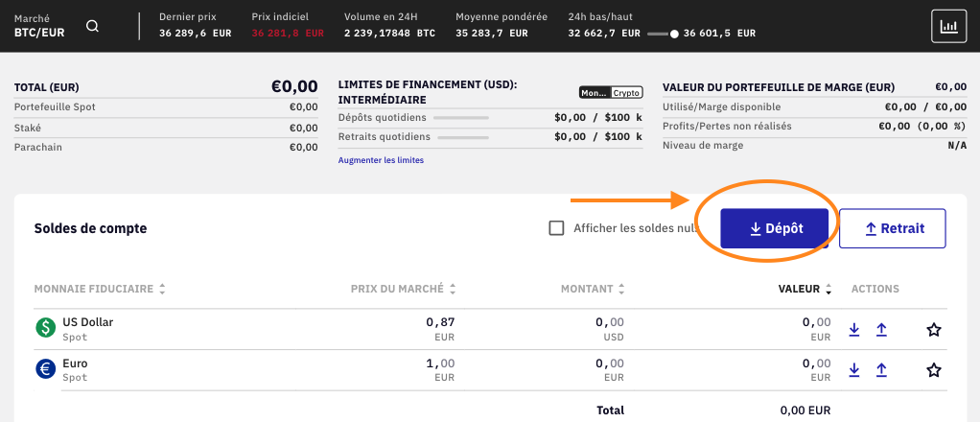Screen dimensions: 980x422
Task: Click the Dépôt button
Action: (775, 228)
